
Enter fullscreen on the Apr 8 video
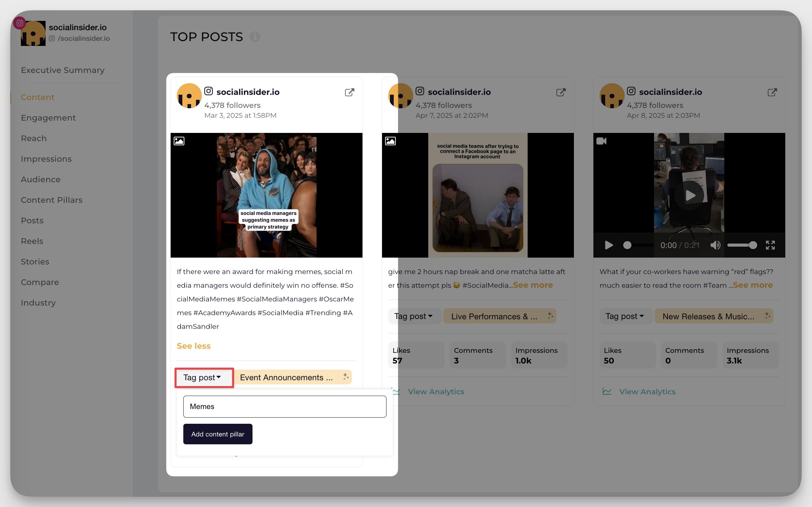pos(770,245)
